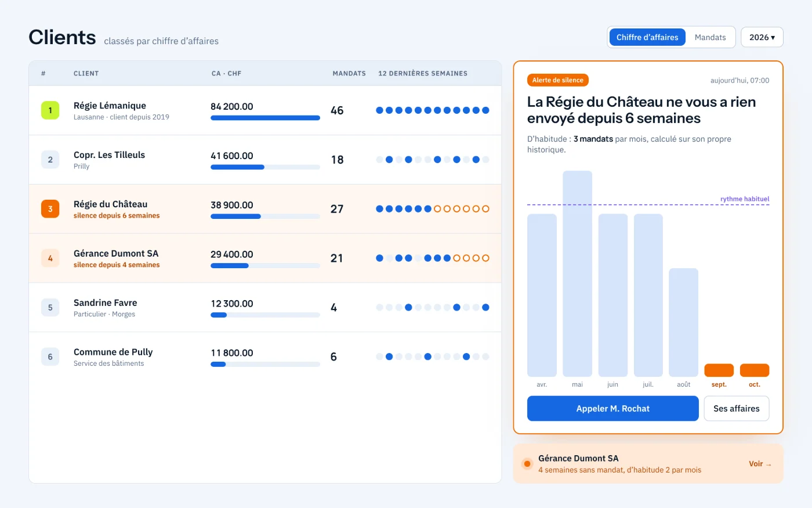The height and width of the screenshot is (508, 812).
Task: Click the "silence depuis 6 semaines" warning text
Action: 117,215
